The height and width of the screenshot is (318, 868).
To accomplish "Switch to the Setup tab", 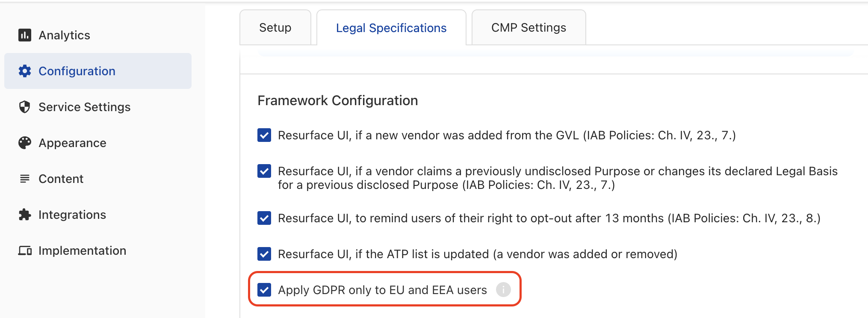I will tap(275, 28).
